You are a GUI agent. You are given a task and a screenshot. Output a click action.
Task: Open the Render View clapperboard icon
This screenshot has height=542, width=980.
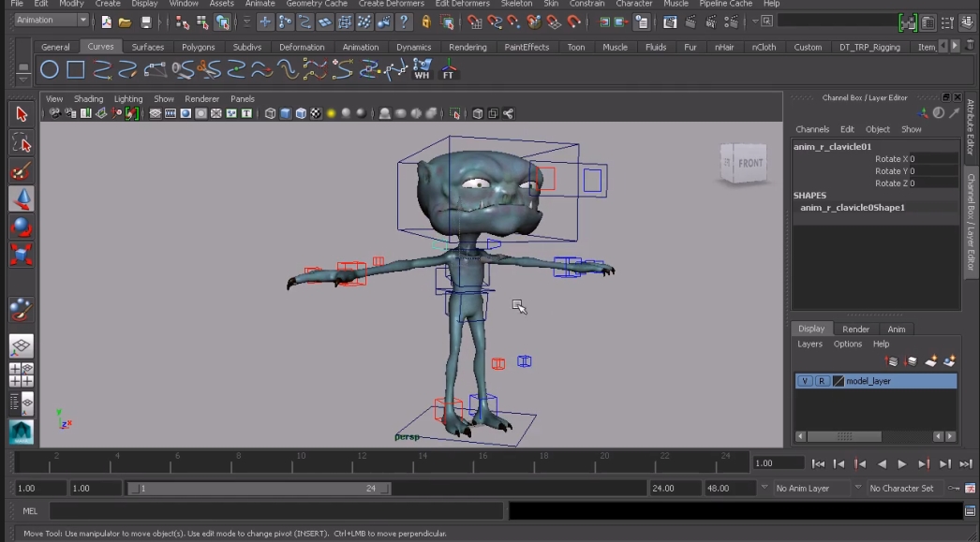pyautogui.click(x=670, y=22)
